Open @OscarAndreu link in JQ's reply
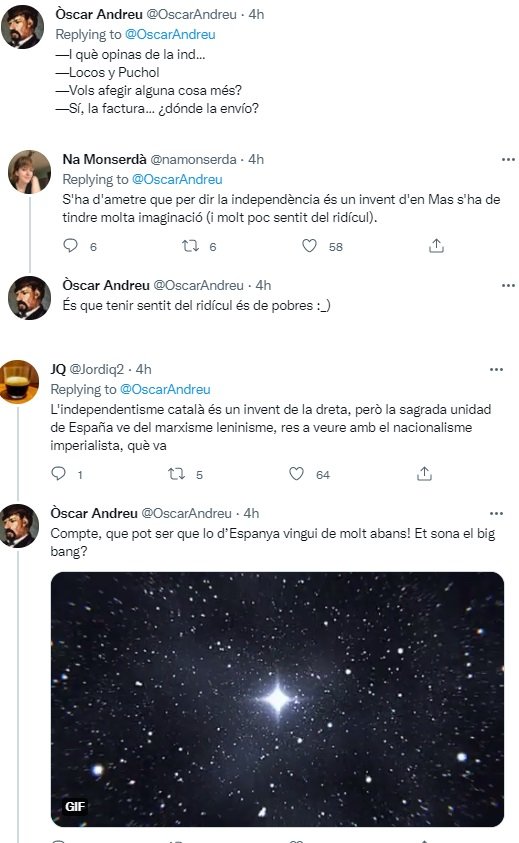 point(165,389)
